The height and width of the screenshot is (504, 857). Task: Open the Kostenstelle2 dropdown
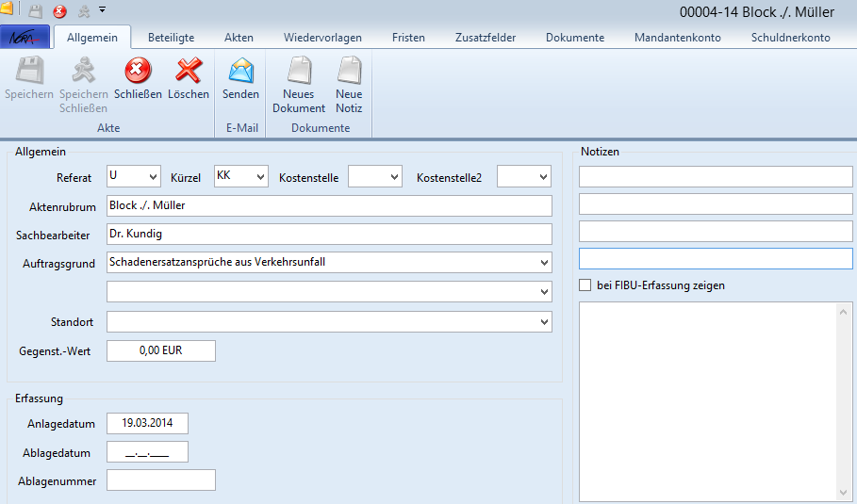(x=543, y=176)
